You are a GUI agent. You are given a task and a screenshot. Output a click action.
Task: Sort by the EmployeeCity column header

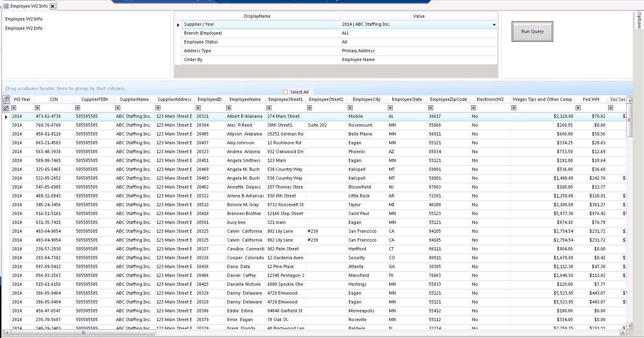tap(367, 99)
